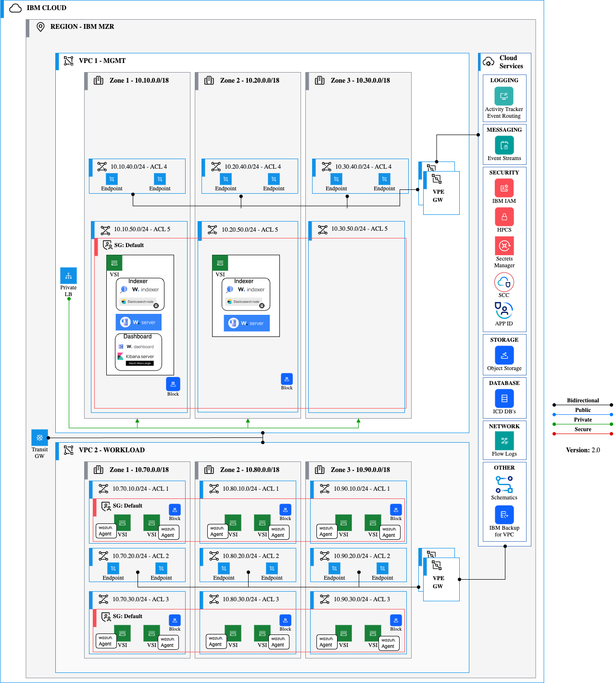616x683 pixels.
Task: Select the HPCS lock icon
Action: coord(504,217)
